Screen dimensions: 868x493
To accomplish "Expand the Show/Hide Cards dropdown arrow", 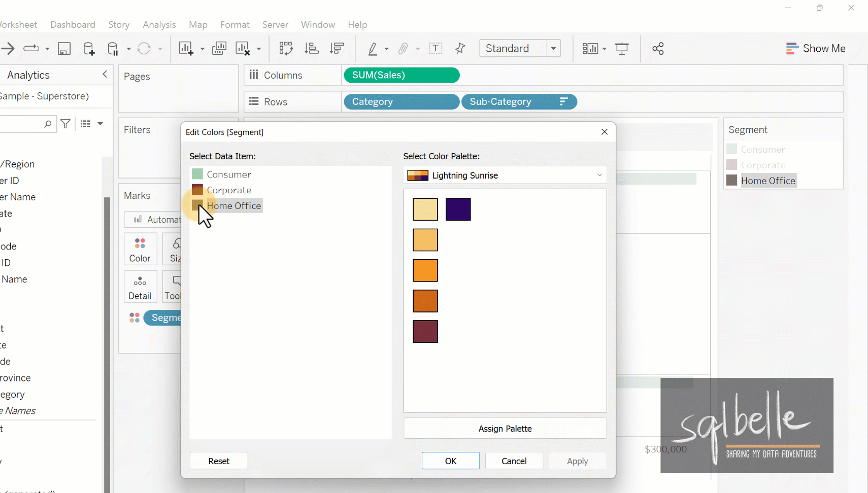I will click(x=605, y=49).
